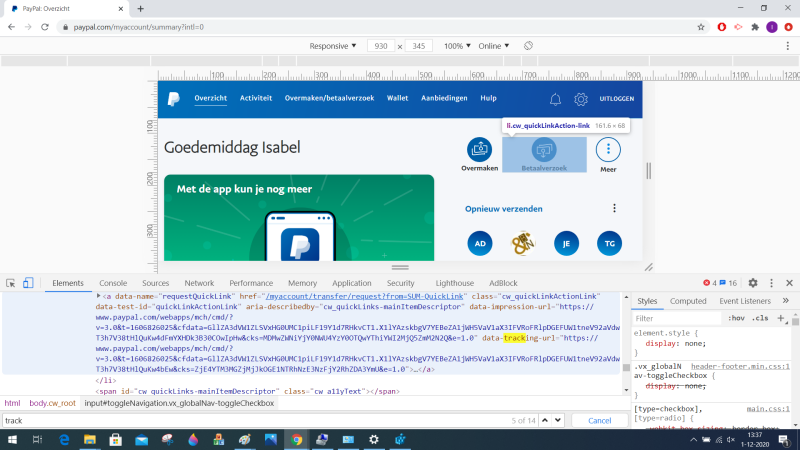Open the Chrome profile avatar
800x450 pixels.
pyautogui.click(x=772, y=27)
